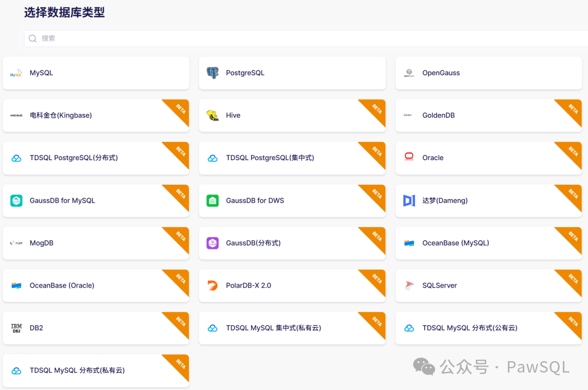Viewport: 588px width, 390px height.
Task: Choose the TDSQL MySQL 集中式(私有云) label text
Action: (273, 328)
